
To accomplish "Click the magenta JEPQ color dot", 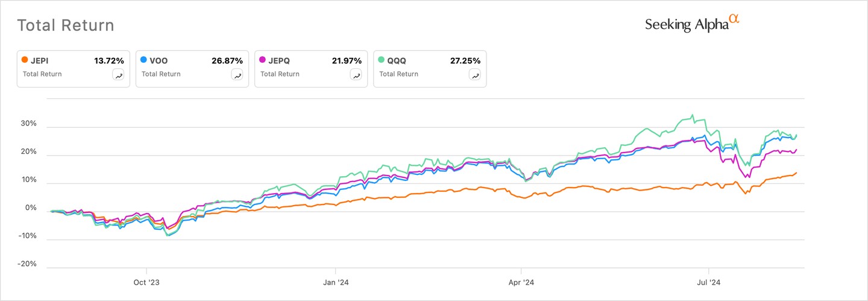I will [x=262, y=60].
